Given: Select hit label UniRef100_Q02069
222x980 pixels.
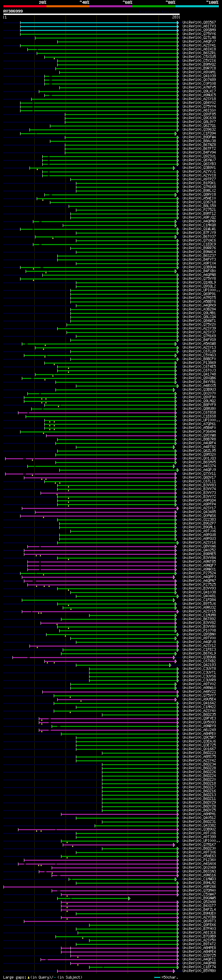Looking at the screenshot, I should click(199, 867).
